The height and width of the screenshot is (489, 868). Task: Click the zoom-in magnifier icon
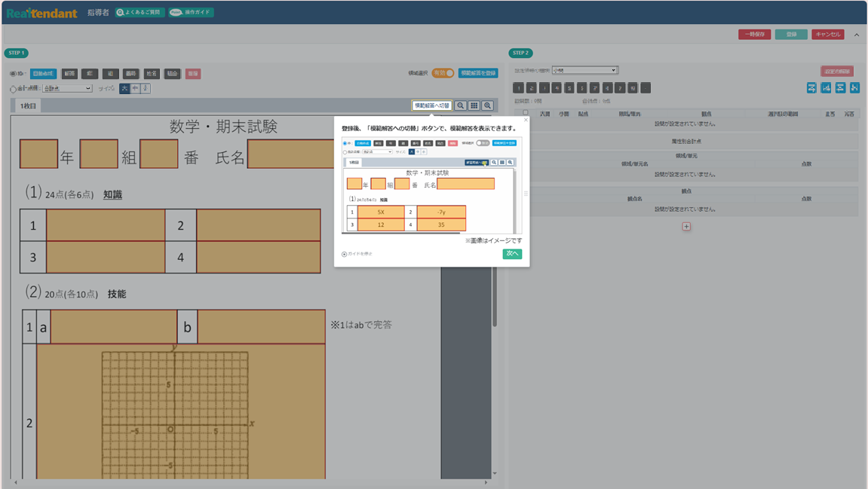click(488, 106)
